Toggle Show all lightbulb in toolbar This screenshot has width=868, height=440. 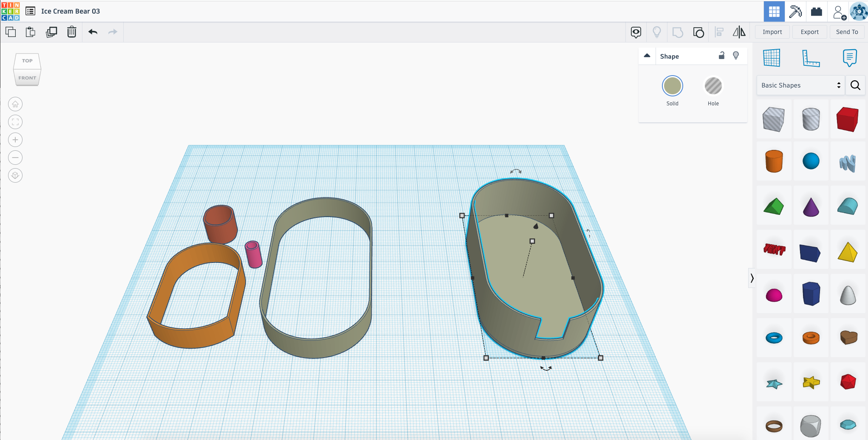coord(657,32)
